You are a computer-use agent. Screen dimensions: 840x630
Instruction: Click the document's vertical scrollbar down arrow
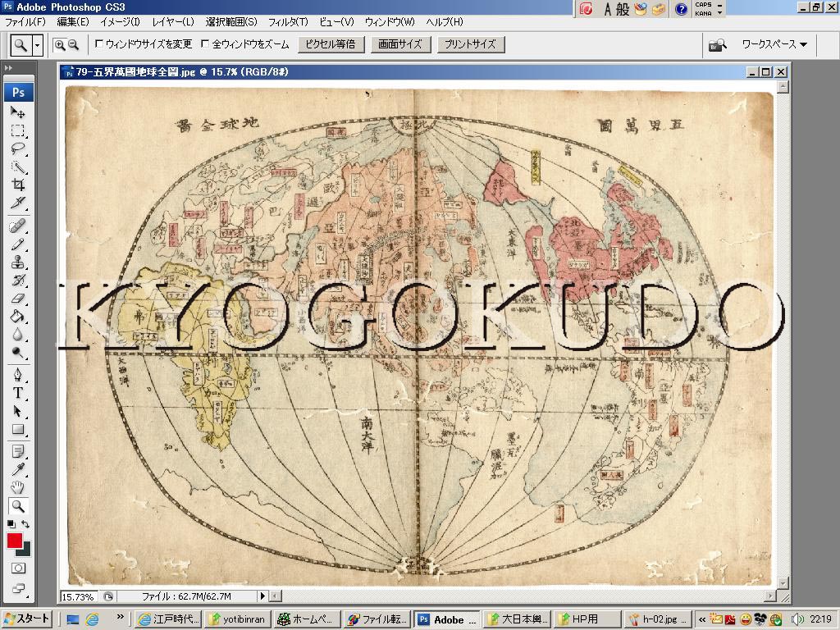[x=782, y=582]
